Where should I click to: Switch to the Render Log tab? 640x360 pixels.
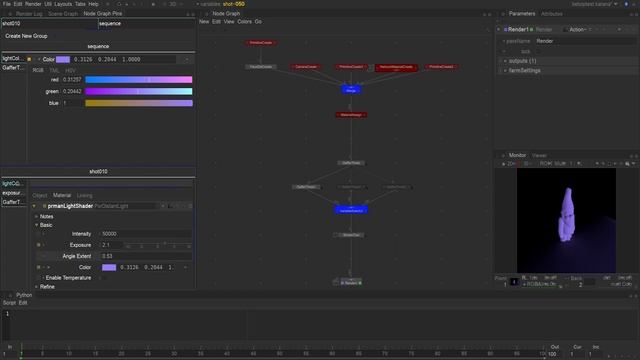[29, 13]
